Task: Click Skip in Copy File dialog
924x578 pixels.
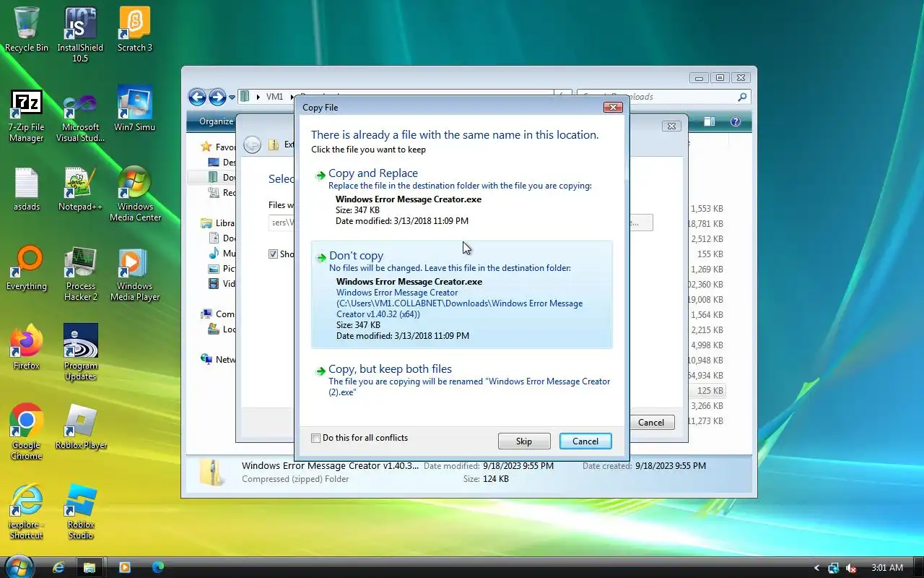Action: click(x=524, y=441)
